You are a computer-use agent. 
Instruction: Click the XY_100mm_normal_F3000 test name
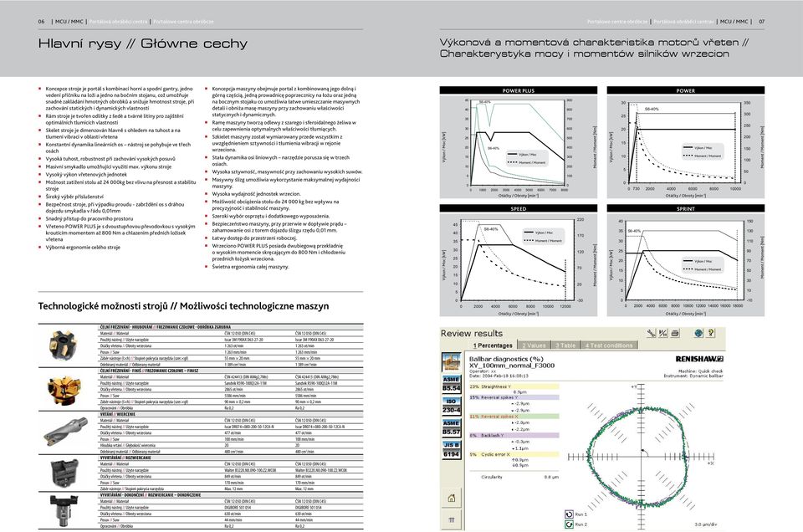[512, 366]
